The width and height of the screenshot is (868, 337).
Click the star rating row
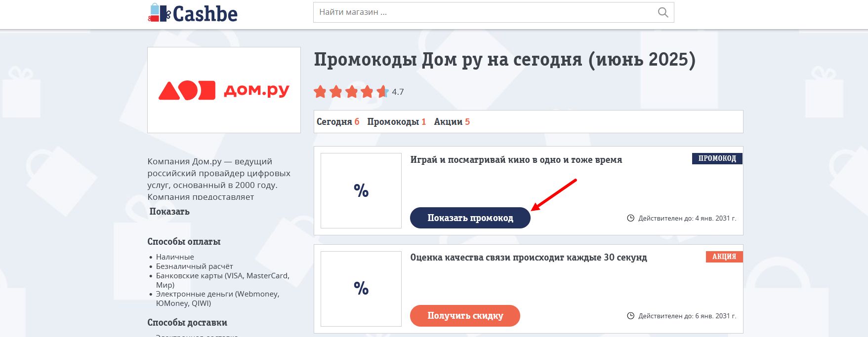coord(351,92)
